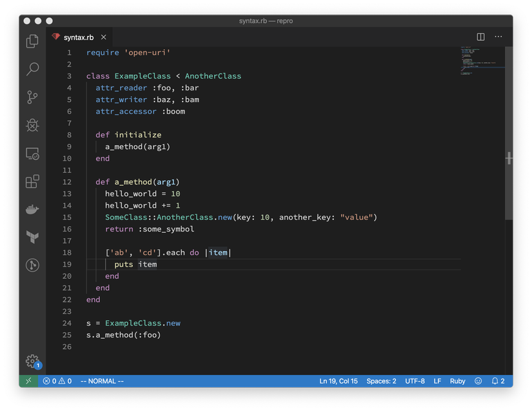Open the Docker panel icon
The height and width of the screenshot is (411, 532).
32,209
